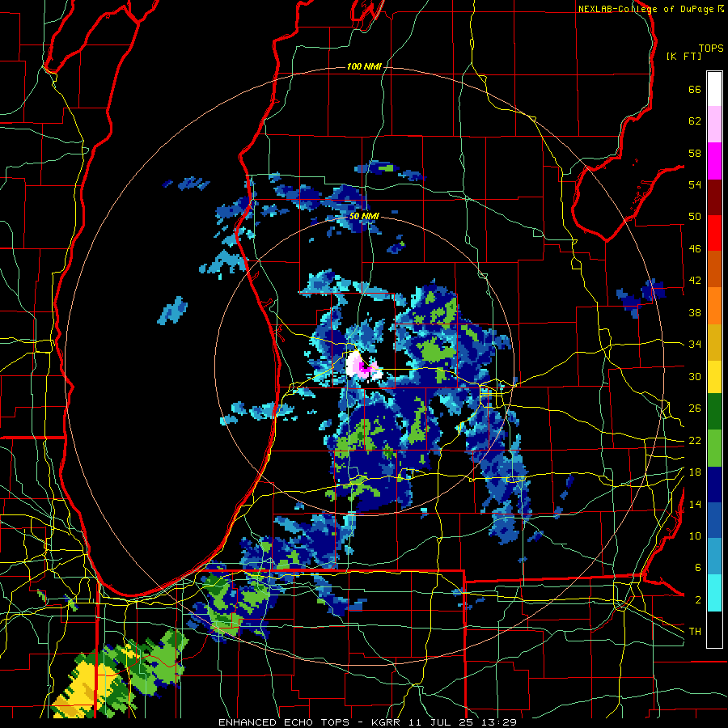This screenshot has height=728, width=728.
Task: Click the 50 NMI range ring label
Action: 364,216
